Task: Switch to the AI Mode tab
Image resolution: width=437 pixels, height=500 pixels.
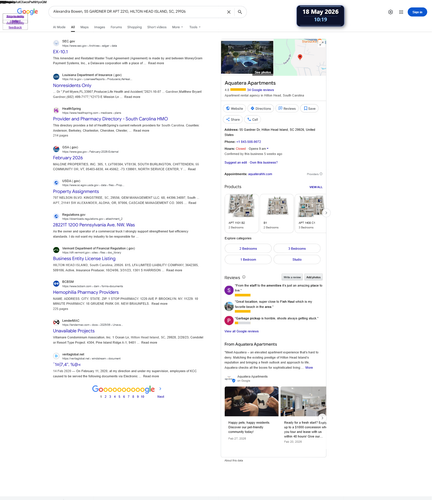Action: pyautogui.click(x=59, y=27)
